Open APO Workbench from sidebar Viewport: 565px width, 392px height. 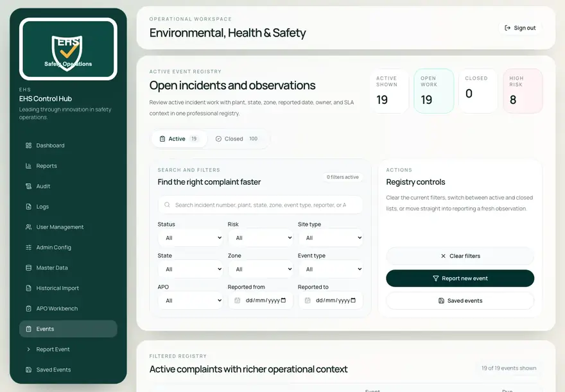(x=68, y=309)
